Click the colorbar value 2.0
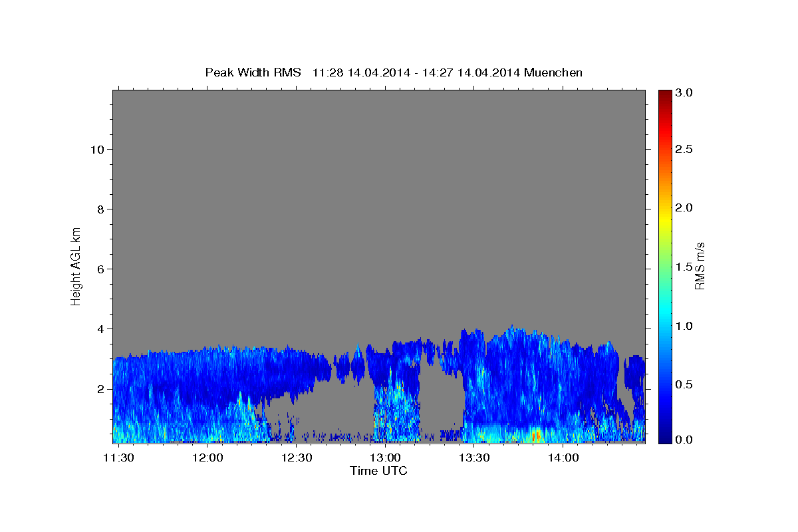 point(684,207)
